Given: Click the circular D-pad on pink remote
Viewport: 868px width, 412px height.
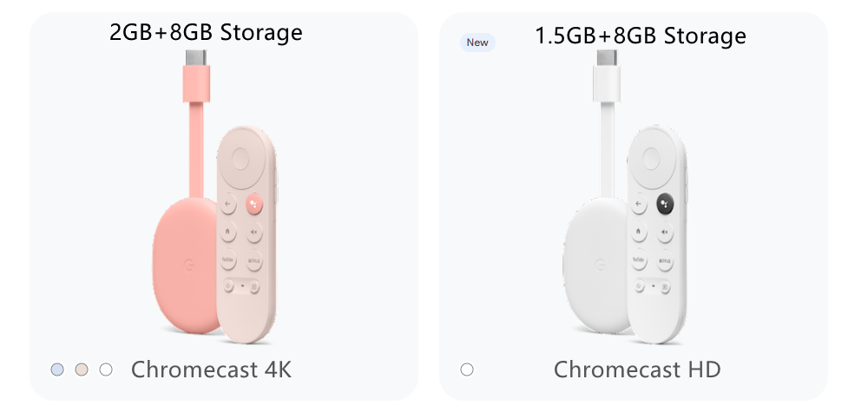Looking at the screenshot, I should pos(240,160).
